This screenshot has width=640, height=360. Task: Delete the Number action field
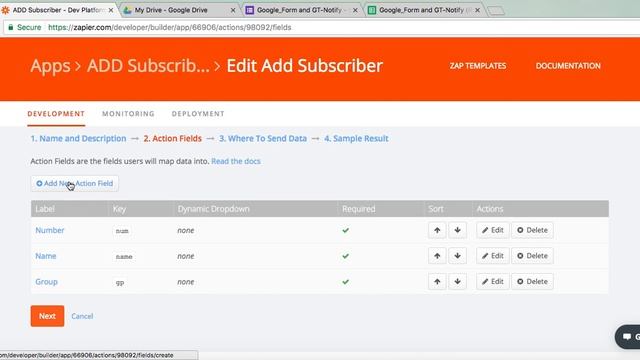(x=532, y=230)
